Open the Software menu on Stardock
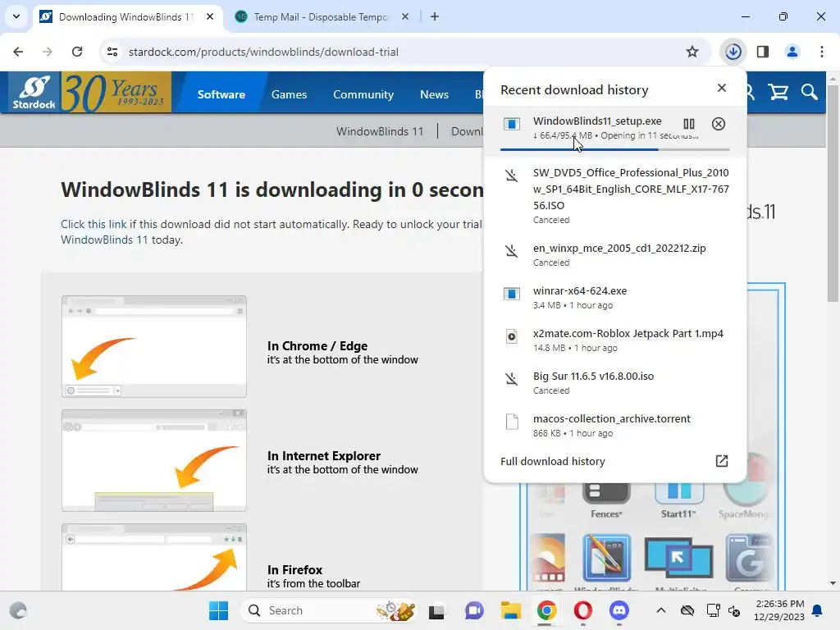Image resolution: width=840 pixels, height=630 pixels. 221,94
